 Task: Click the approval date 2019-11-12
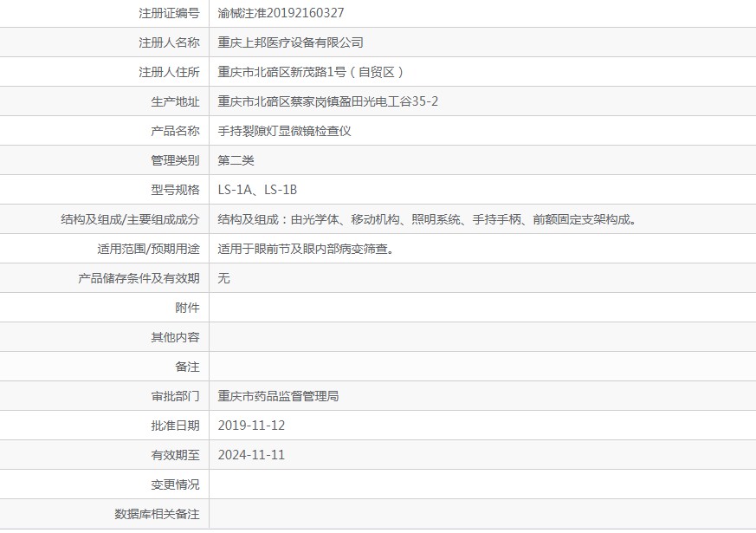pyautogui.click(x=251, y=426)
